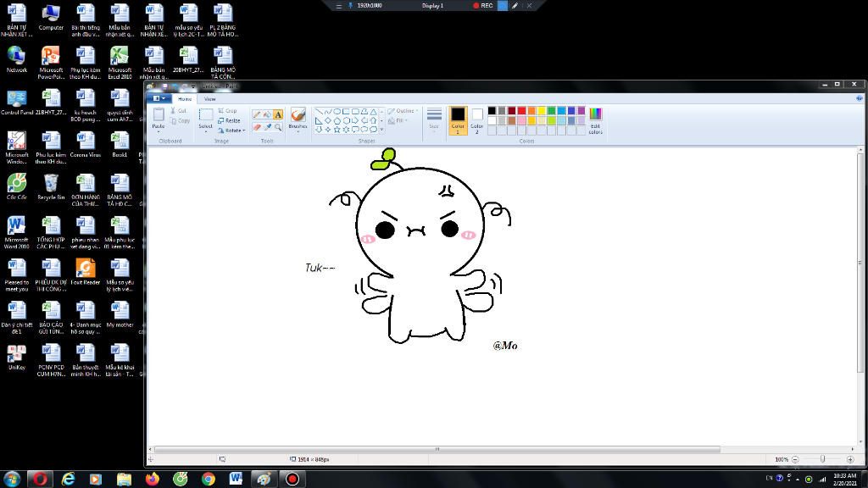Select the Text tool in Paint
This screenshot has width=868, height=488.
(278, 114)
